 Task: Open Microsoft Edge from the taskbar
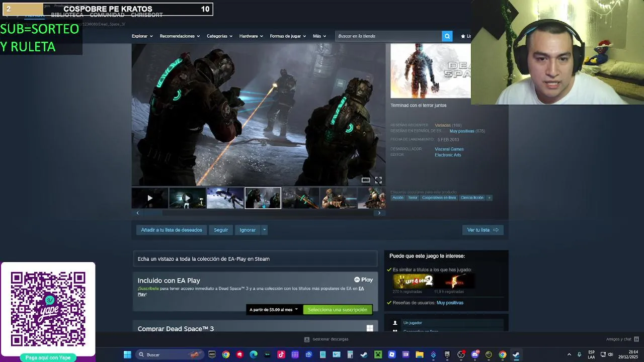point(254,354)
